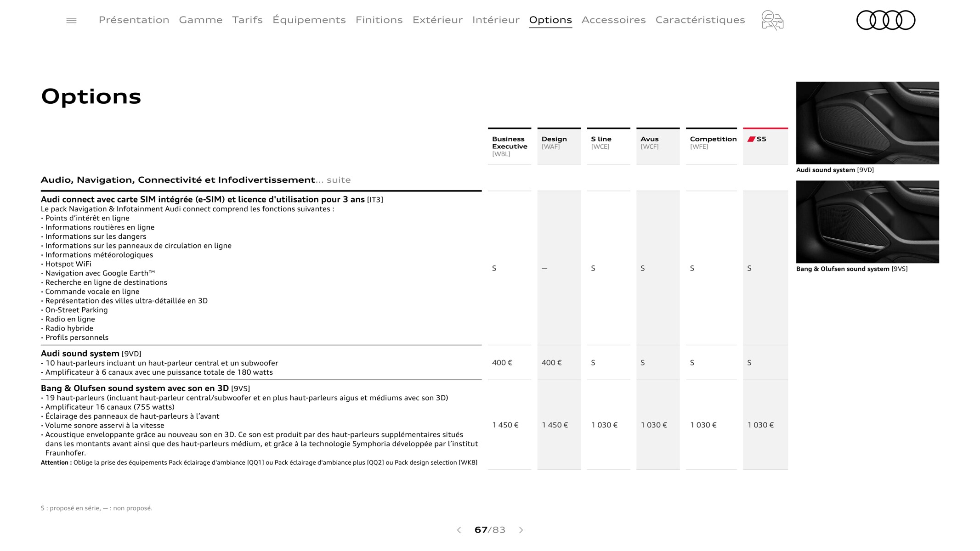Click the Audi sound system [9VD] image caption
The width and height of the screenshot is (980, 551).
tap(835, 170)
